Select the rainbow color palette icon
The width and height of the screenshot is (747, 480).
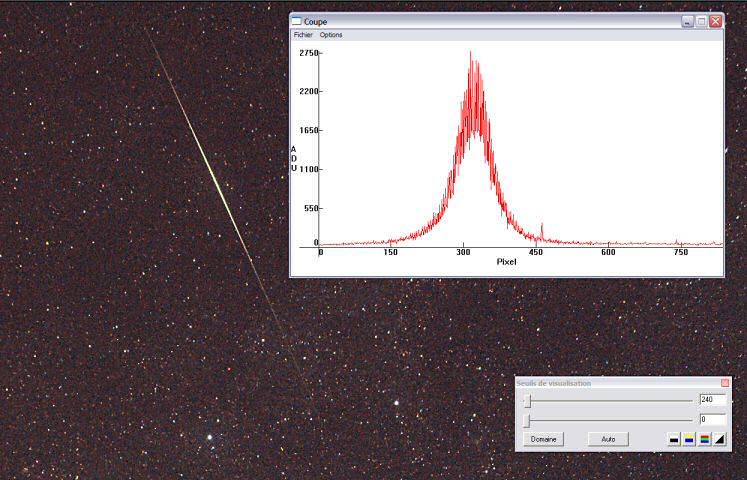pyautogui.click(x=704, y=439)
